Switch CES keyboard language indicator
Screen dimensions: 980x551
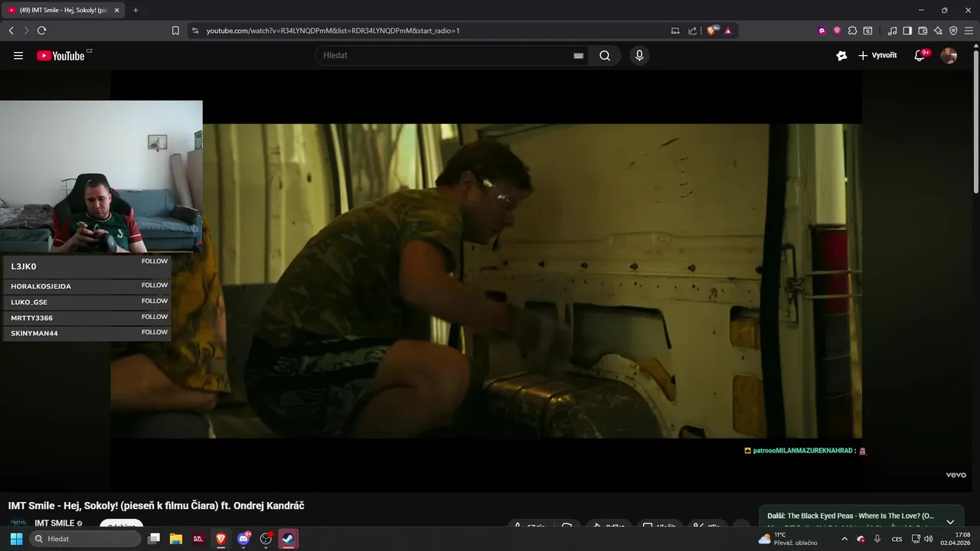click(897, 539)
